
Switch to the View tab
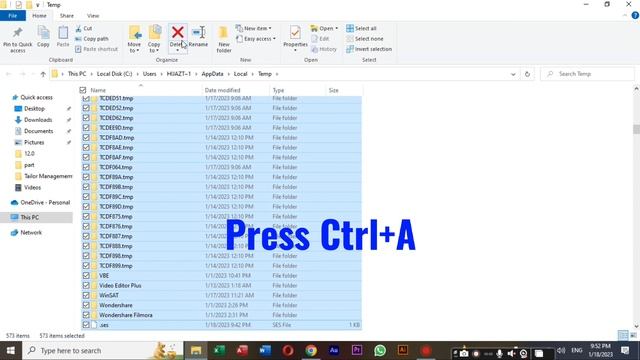coord(93,16)
